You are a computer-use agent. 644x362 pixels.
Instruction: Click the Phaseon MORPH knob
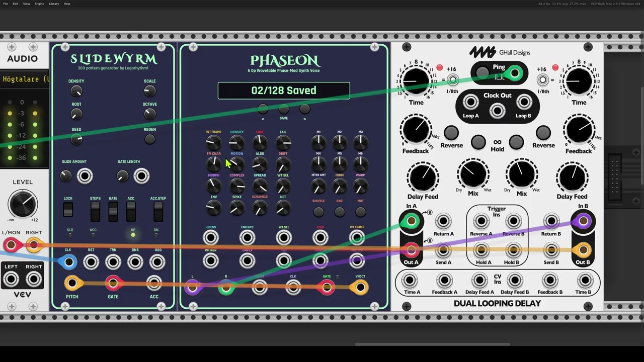coord(213,187)
